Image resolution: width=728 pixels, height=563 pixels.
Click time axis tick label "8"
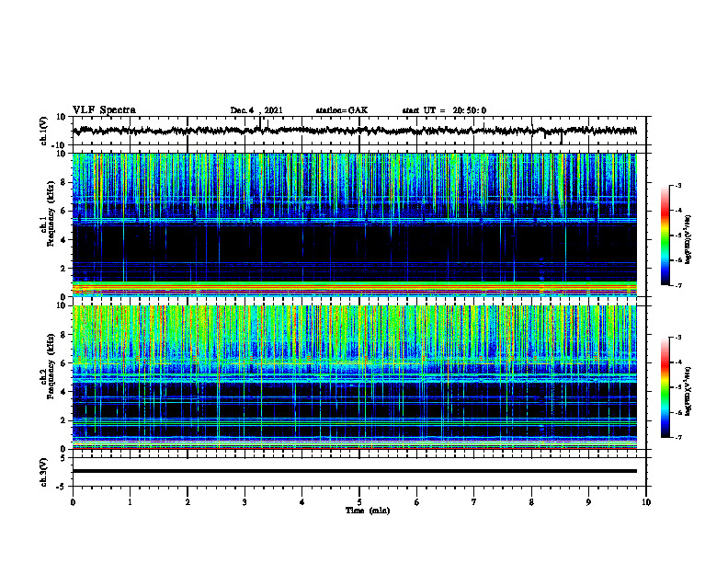[531, 502]
